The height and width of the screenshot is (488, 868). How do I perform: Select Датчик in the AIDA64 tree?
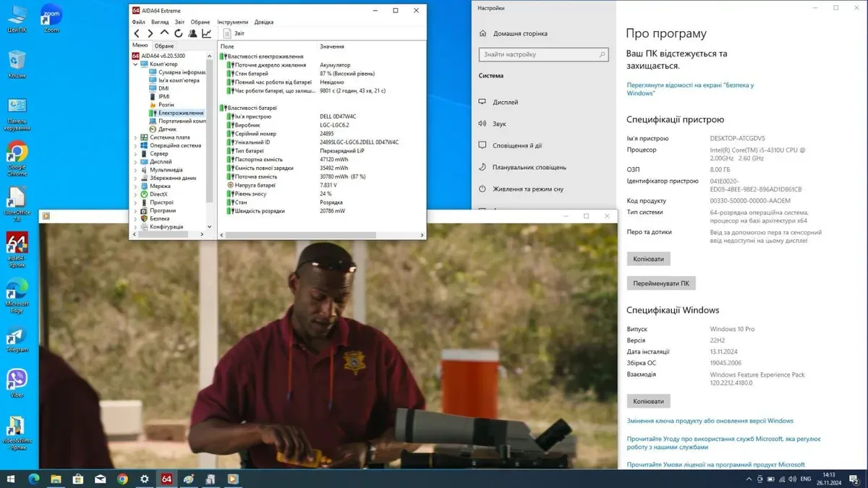click(x=167, y=129)
